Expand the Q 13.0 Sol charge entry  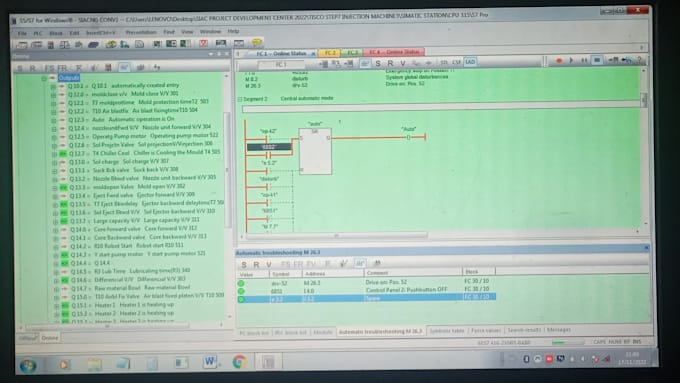55,163
